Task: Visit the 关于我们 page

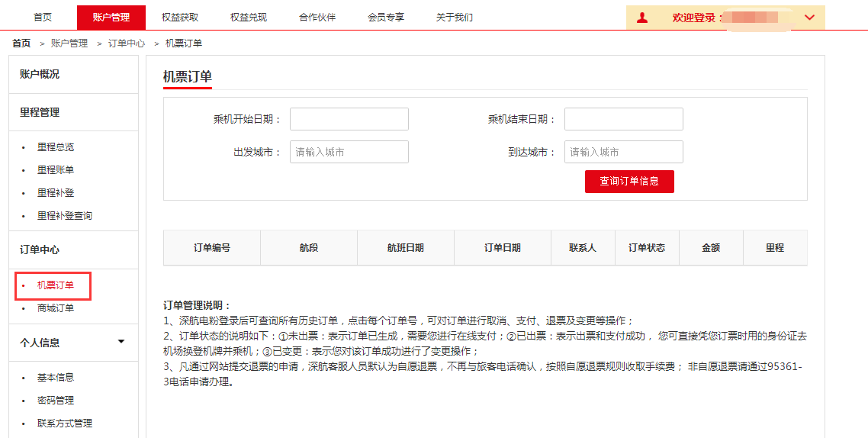Action: (x=455, y=18)
